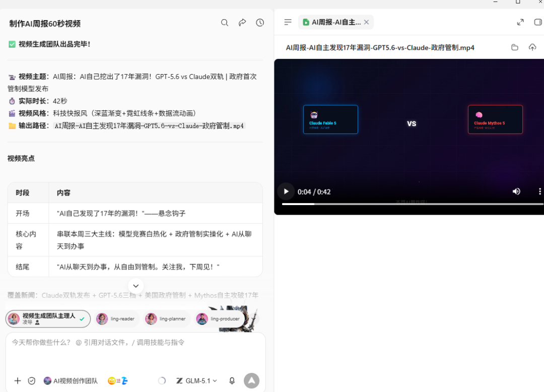Minimize the application window

pyautogui.click(x=496, y=2)
